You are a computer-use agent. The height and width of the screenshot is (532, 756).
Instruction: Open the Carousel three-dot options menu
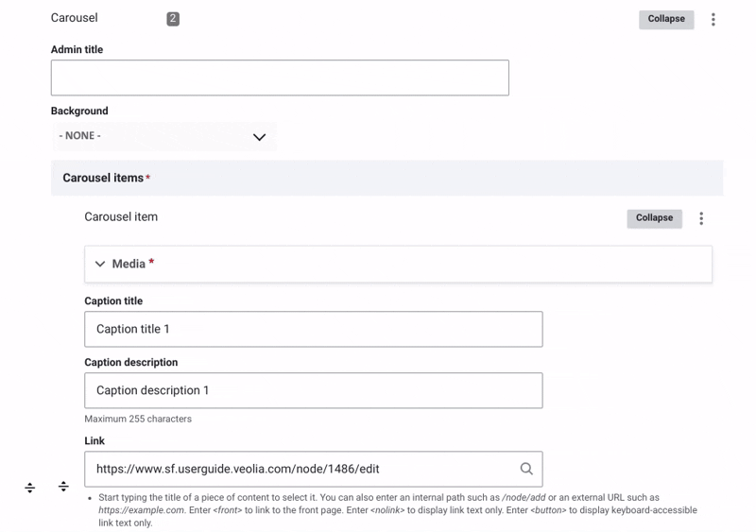(713, 19)
